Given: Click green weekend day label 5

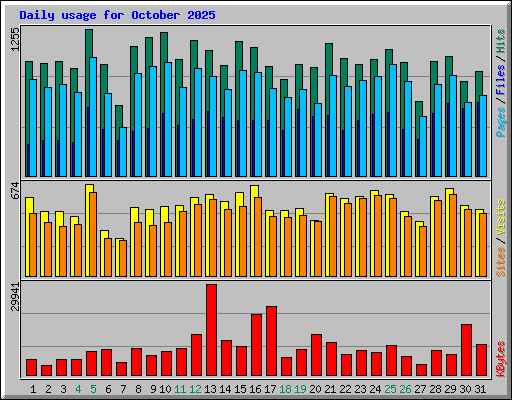Looking at the screenshot, I should [93, 389].
